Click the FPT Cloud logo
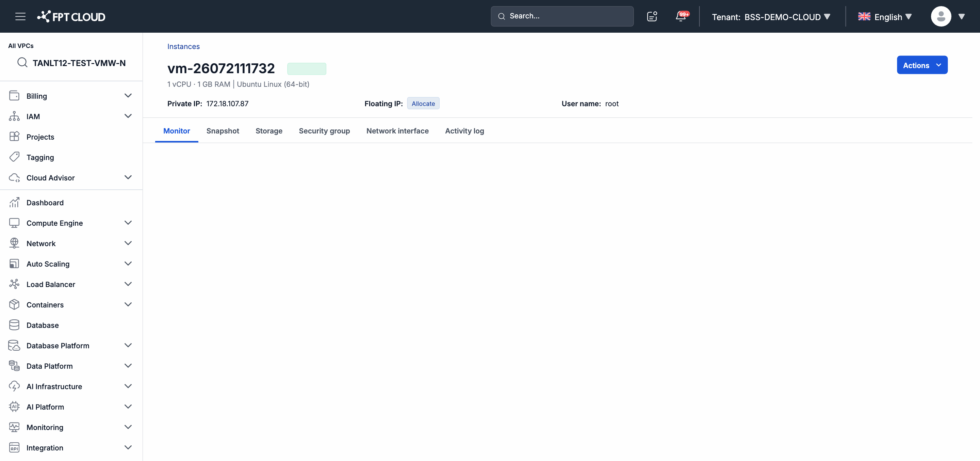The height and width of the screenshot is (461, 980). 71,16
